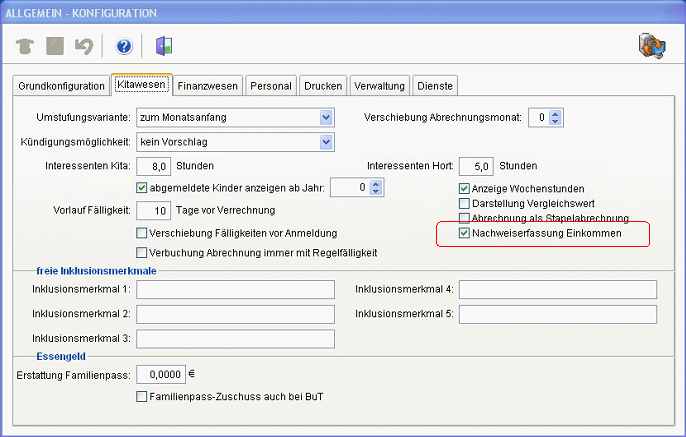Decrease the abgemeldete Kinder year stepper
The width and height of the screenshot is (686, 437).
(x=376, y=192)
